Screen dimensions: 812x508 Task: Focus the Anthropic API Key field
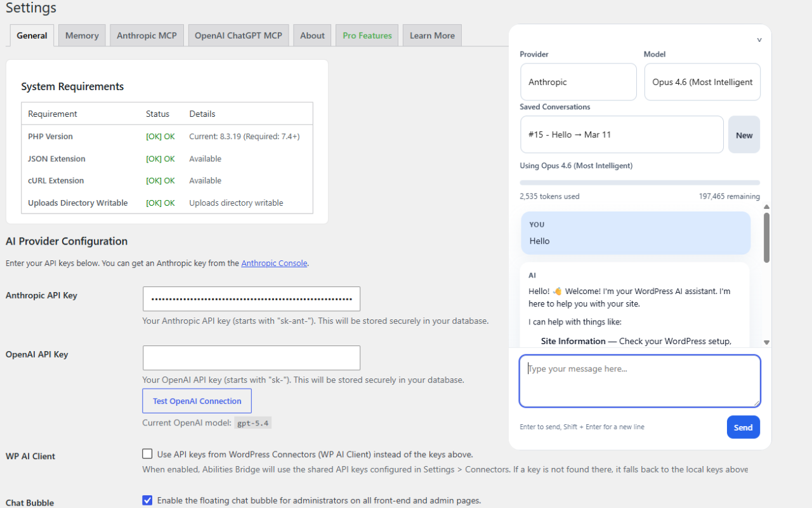pos(251,298)
